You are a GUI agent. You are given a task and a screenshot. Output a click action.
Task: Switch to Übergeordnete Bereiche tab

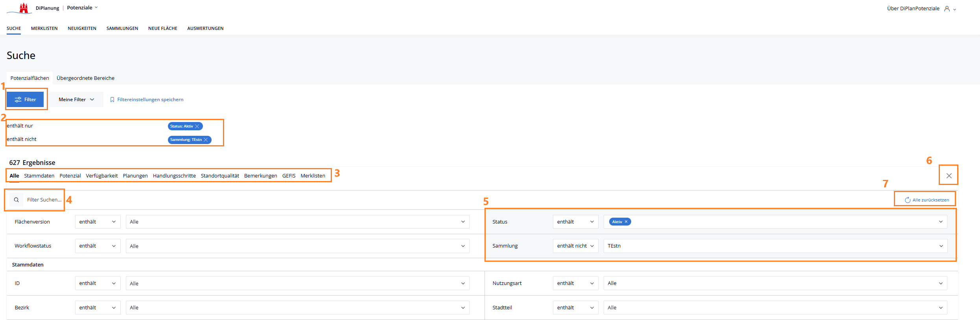(x=85, y=78)
